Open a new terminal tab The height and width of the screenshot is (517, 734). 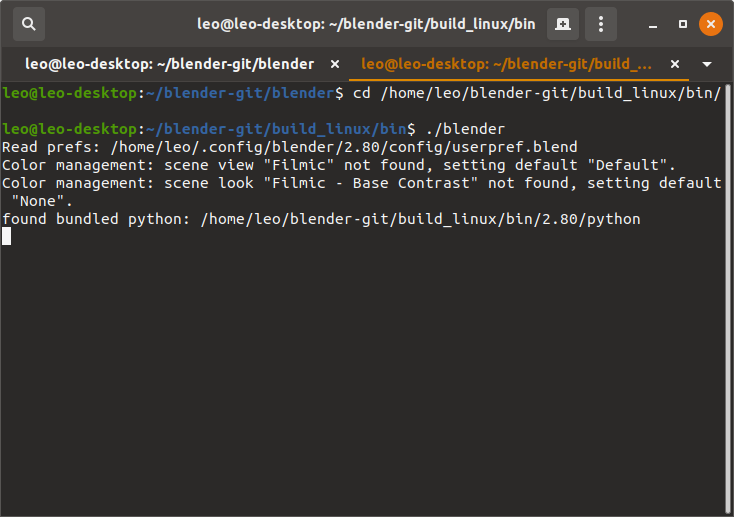tap(563, 24)
